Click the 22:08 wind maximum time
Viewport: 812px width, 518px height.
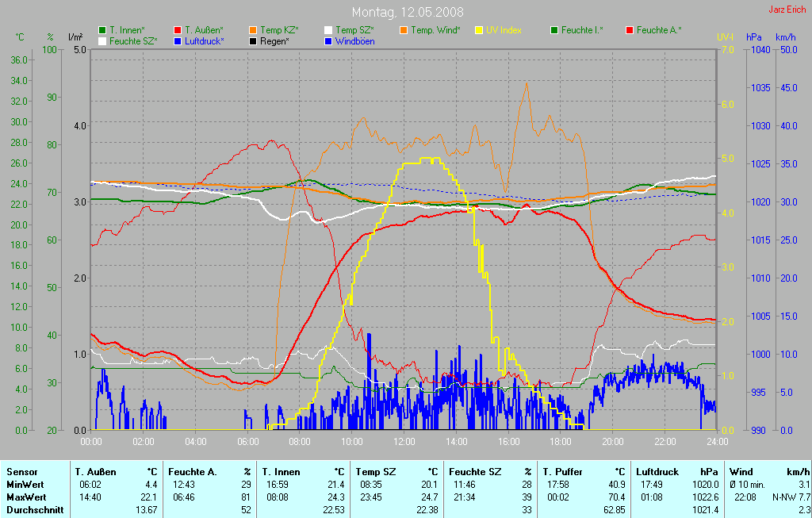(x=745, y=497)
